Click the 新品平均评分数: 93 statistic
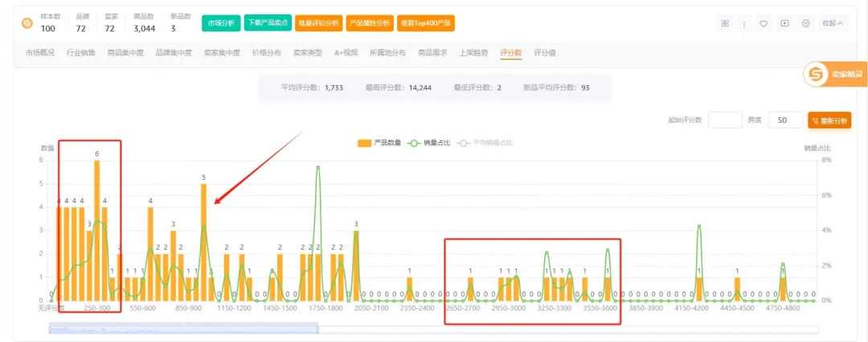The image size is (868, 342). point(556,88)
